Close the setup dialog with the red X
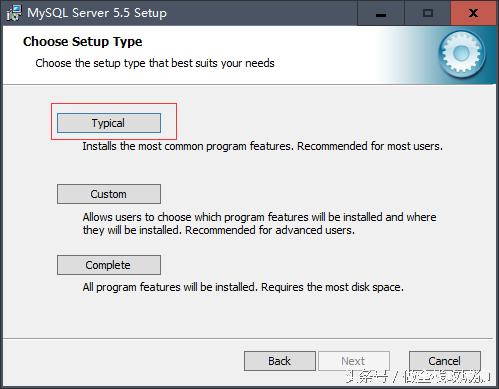 (x=473, y=13)
